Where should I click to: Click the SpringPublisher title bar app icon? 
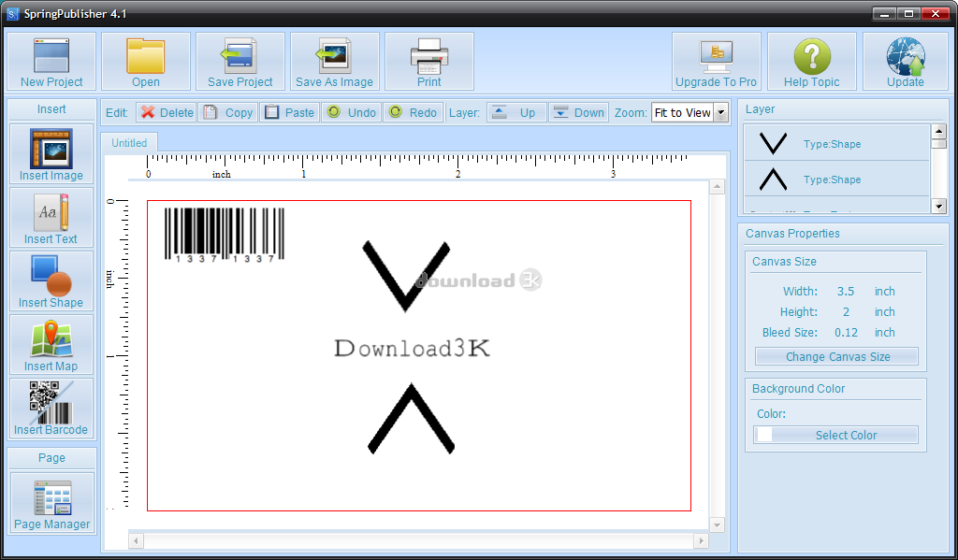(x=12, y=13)
